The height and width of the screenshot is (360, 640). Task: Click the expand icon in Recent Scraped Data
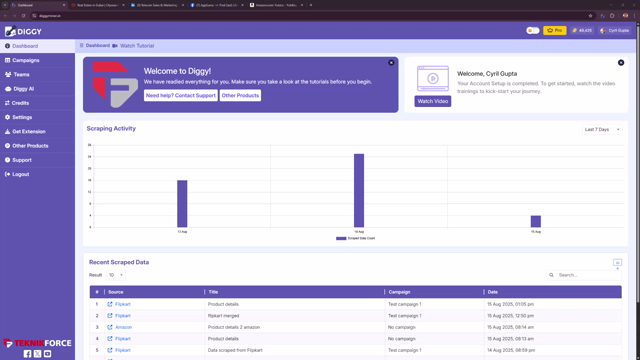[x=617, y=262]
